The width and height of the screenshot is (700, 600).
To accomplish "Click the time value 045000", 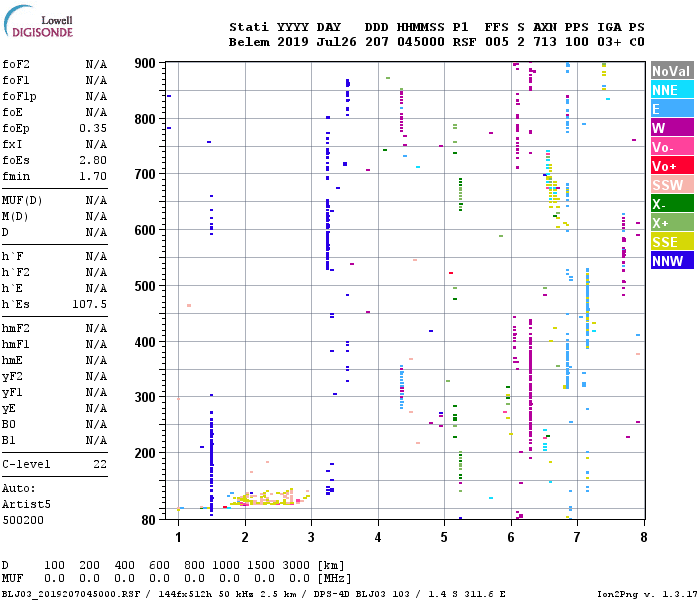I will point(421,42).
